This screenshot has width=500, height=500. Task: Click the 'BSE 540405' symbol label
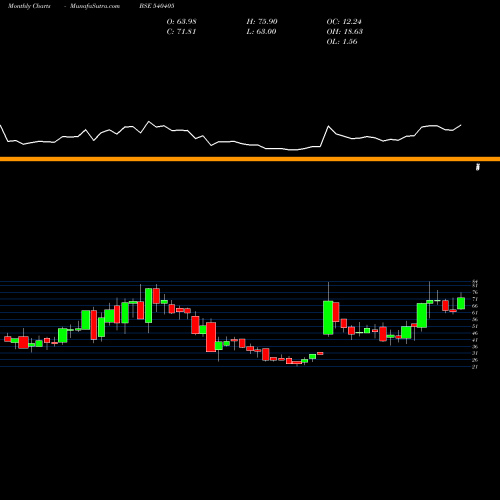coord(157,6)
